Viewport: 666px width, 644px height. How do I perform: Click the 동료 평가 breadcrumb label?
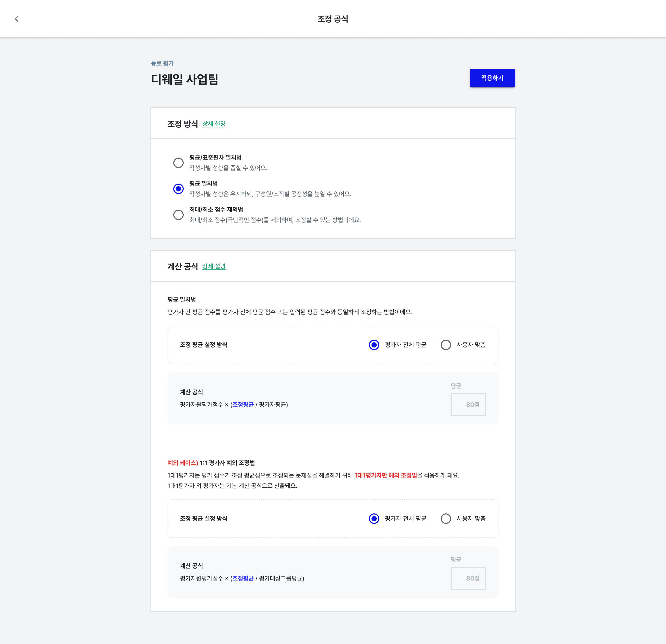(x=162, y=63)
